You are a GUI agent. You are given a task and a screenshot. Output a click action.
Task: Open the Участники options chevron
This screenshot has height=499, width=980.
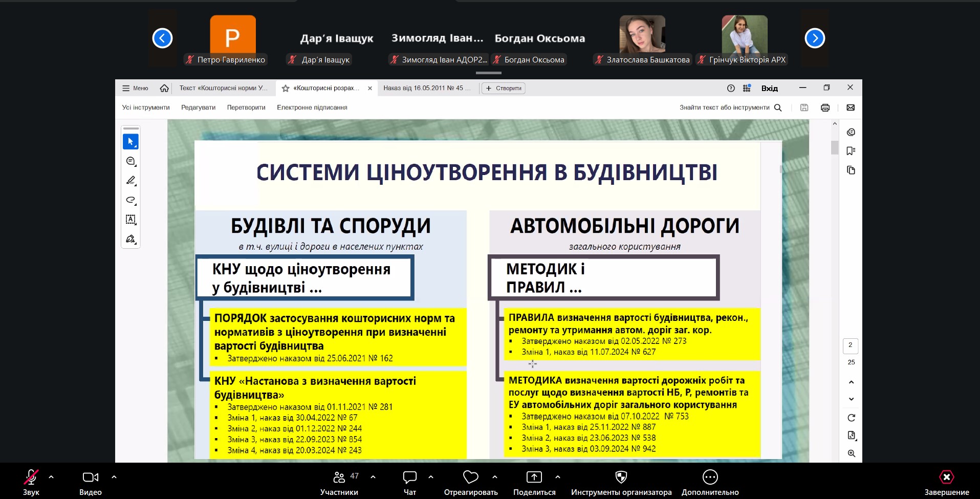[373, 477]
